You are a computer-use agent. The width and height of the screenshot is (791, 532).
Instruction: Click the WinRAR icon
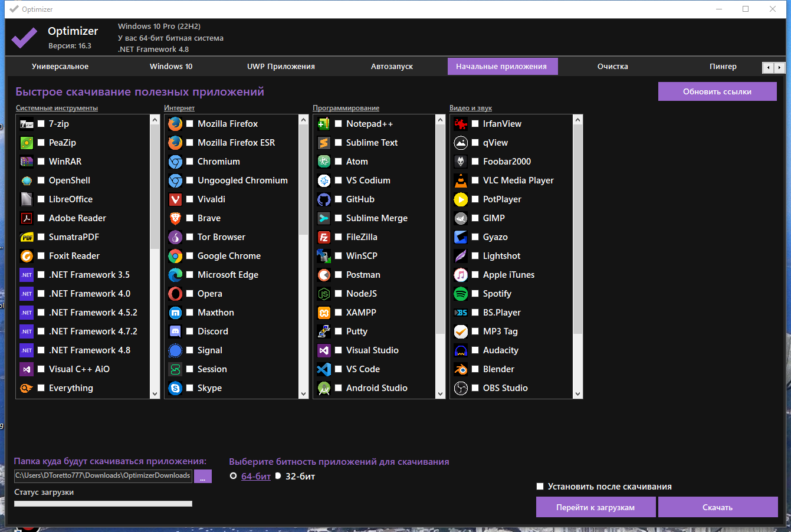27,162
